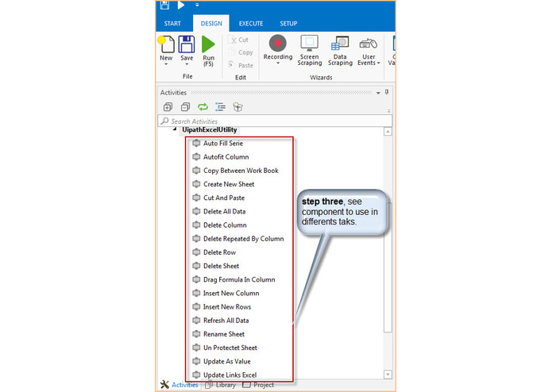The image size is (552, 392).
Task: Switch to the Library bottom tab
Action: [220, 385]
